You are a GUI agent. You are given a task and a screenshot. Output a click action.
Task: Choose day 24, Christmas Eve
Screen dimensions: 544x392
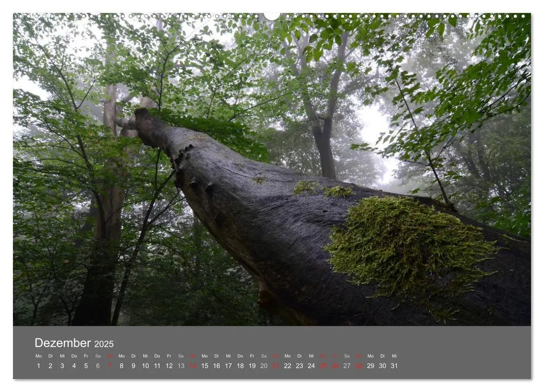pos(311,366)
